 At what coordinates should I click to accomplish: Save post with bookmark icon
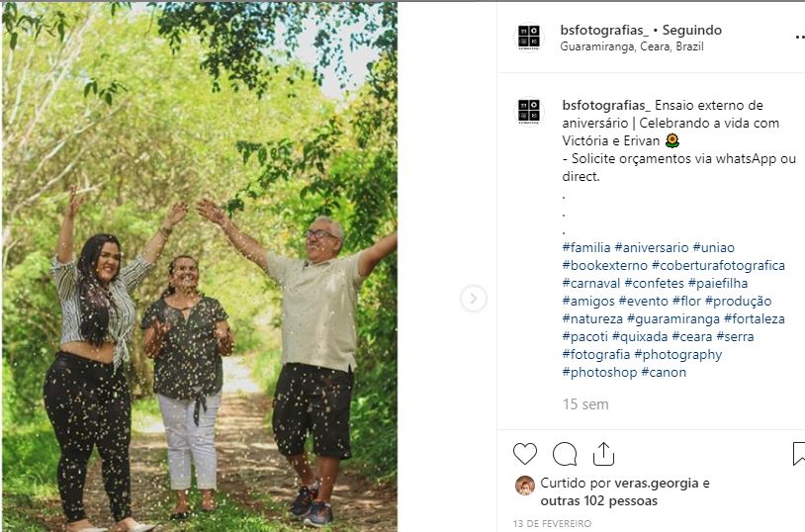tap(799, 454)
